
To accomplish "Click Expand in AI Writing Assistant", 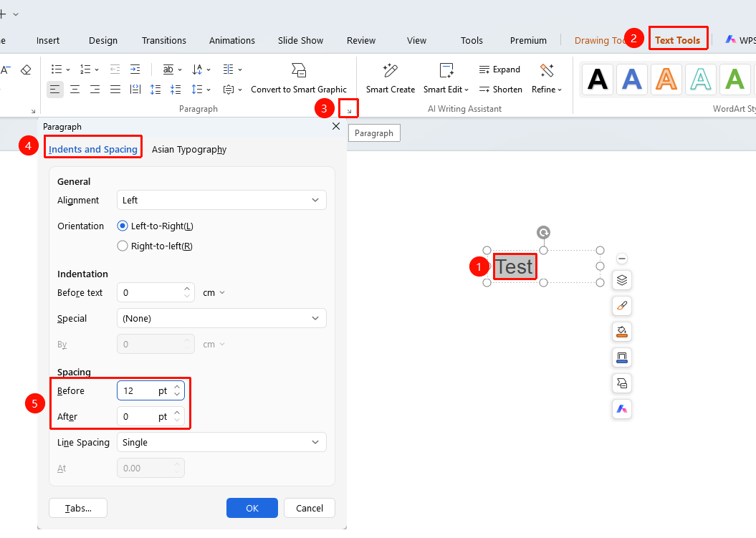I will 499,69.
